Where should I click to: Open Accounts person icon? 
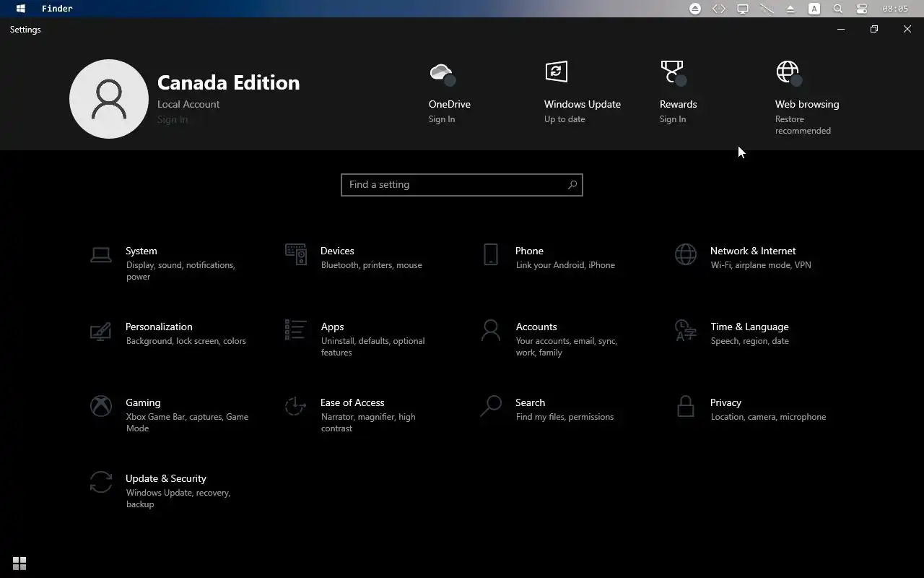click(x=491, y=330)
